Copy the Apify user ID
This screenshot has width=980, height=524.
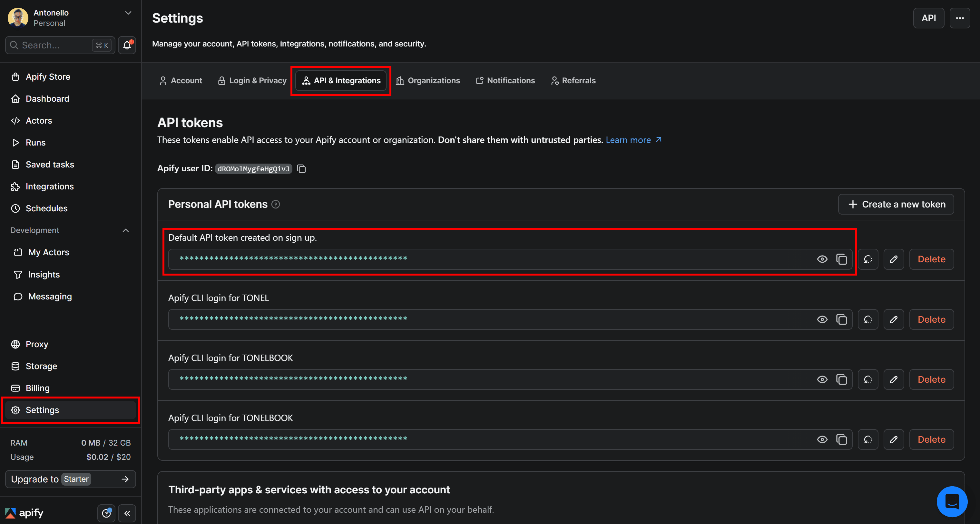[301, 169]
